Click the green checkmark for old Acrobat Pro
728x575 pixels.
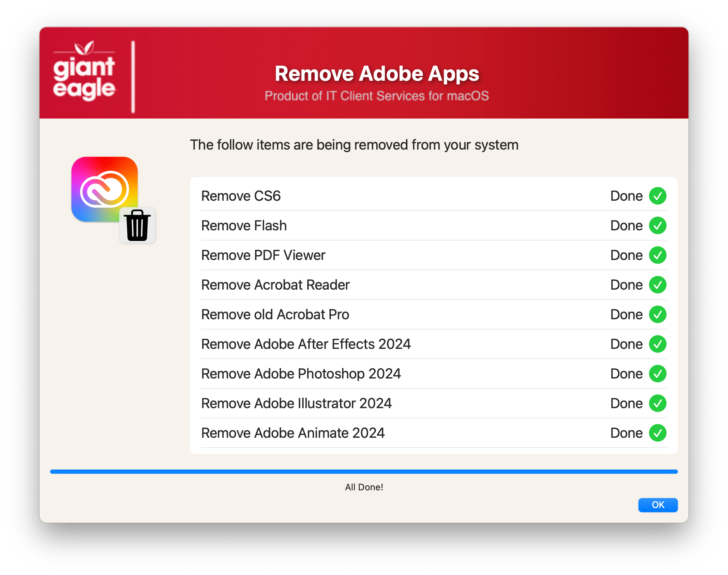(x=657, y=314)
